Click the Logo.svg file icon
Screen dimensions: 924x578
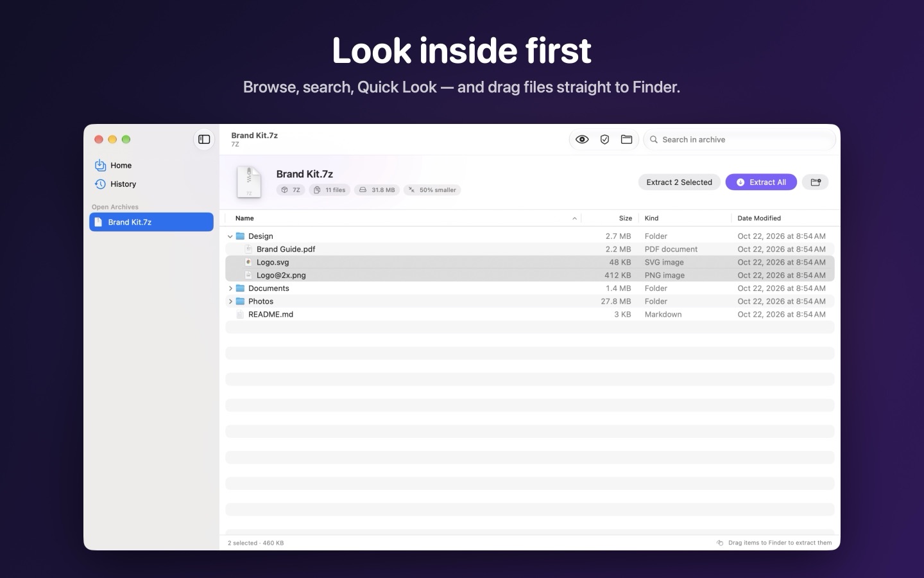[x=249, y=262]
